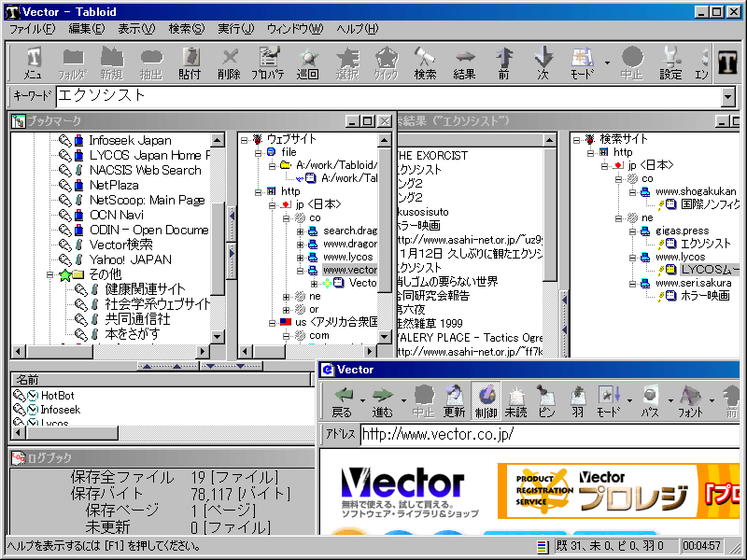Click 進む forward arrow in Vector browser

[x=383, y=401]
